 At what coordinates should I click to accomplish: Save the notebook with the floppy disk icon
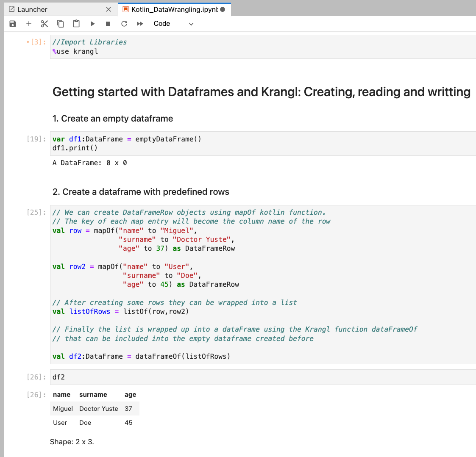click(12, 24)
